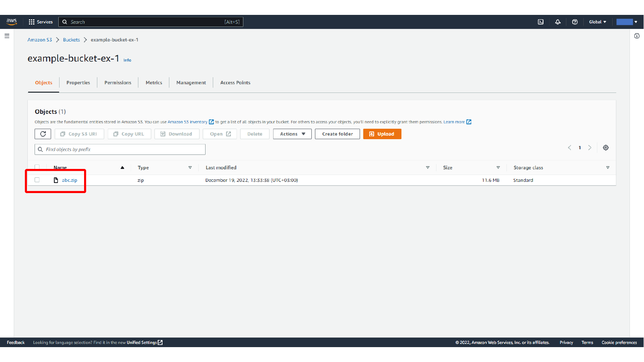This screenshot has width=644, height=362.
Task: Open Unified Settings link
Action: 144,343
